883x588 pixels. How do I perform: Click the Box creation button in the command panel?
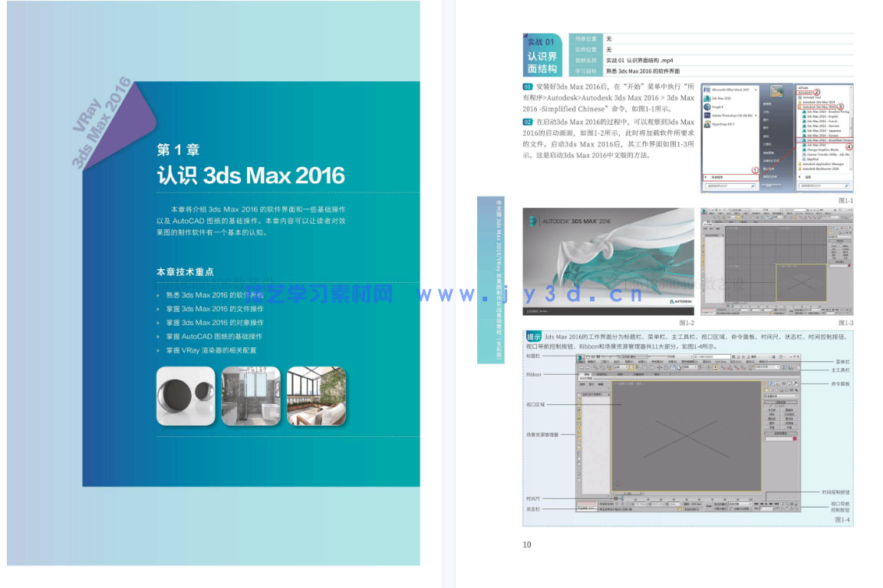coord(770,410)
